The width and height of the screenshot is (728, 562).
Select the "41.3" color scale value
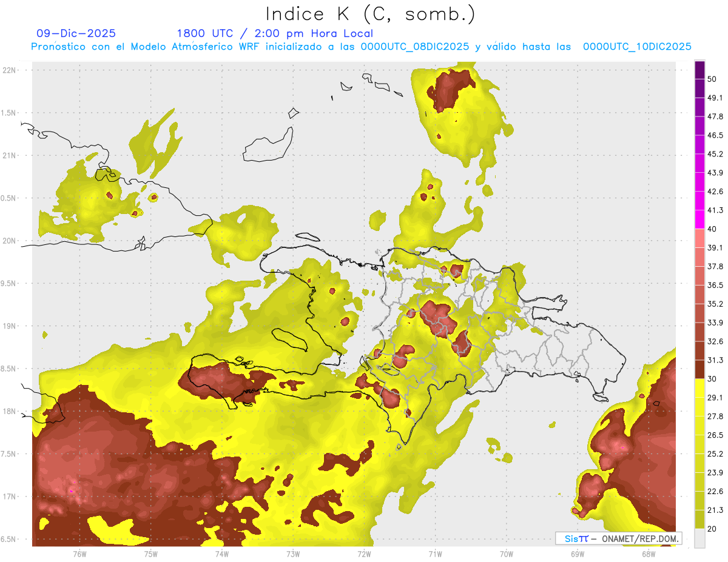click(715, 210)
